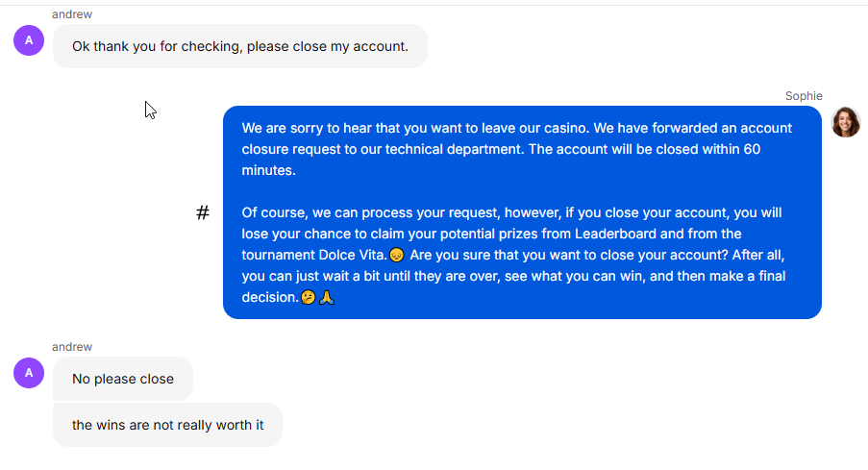Click the praying hands emoji
The image size is (868, 470).
[x=327, y=297]
